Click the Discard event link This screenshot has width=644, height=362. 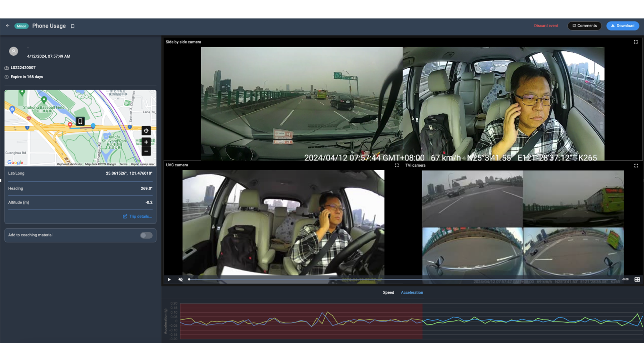(x=546, y=26)
